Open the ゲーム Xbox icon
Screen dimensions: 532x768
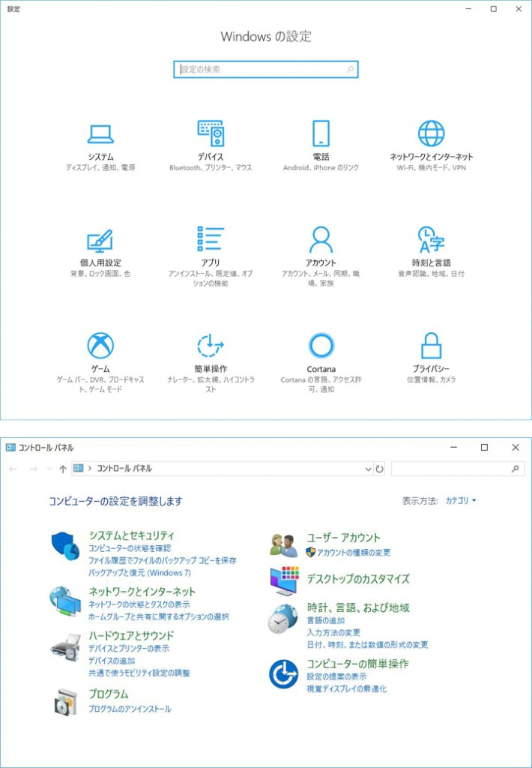tap(100, 345)
